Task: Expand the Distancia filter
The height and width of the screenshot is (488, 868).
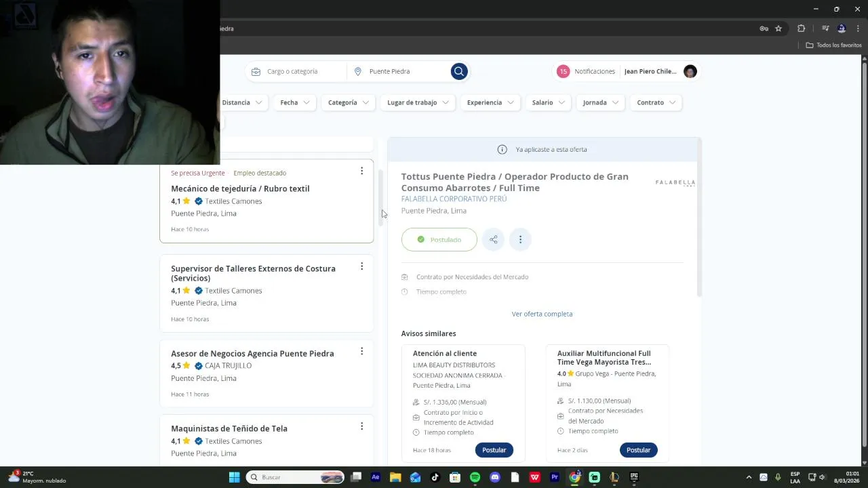Action: coord(241,102)
